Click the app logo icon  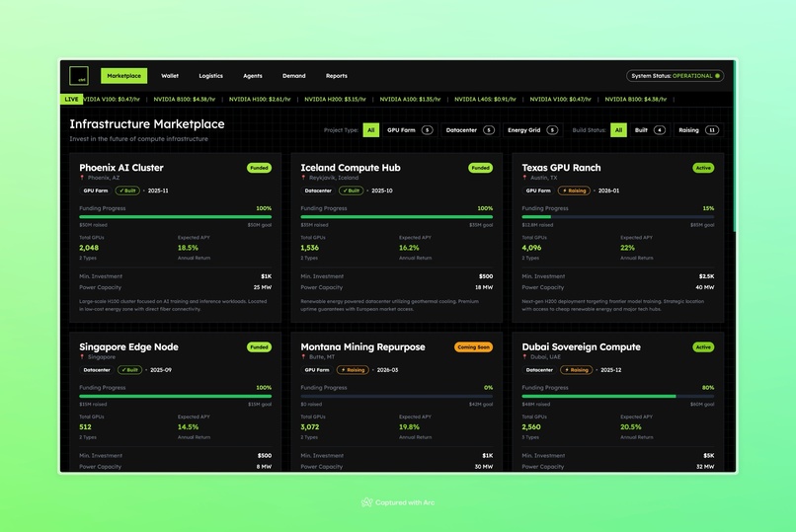click(x=79, y=76)
